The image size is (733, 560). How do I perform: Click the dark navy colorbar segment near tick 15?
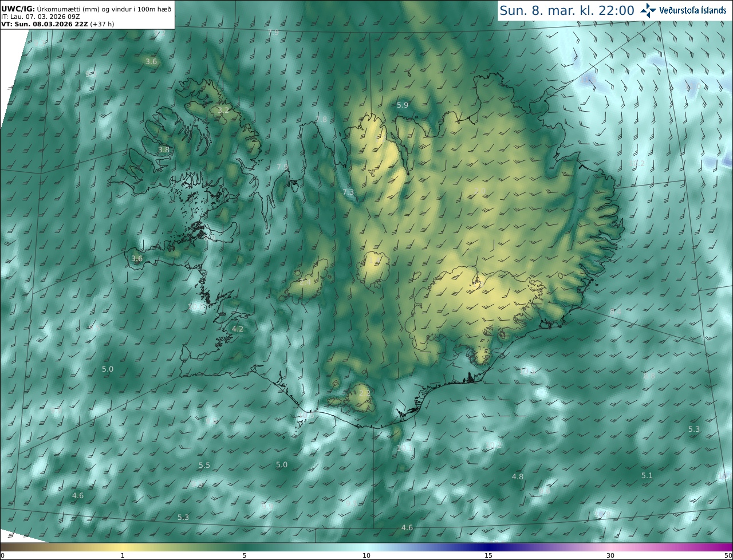coord(488,547)
